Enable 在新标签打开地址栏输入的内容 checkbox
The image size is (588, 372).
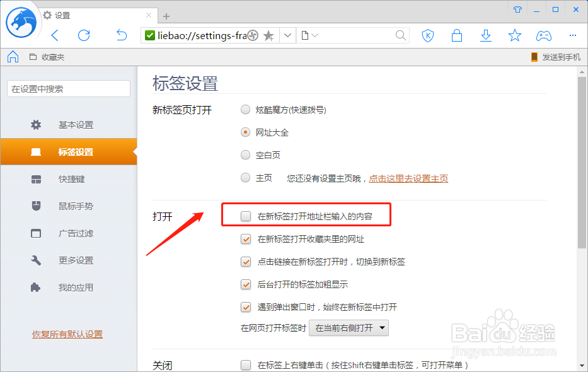point(246,216)
